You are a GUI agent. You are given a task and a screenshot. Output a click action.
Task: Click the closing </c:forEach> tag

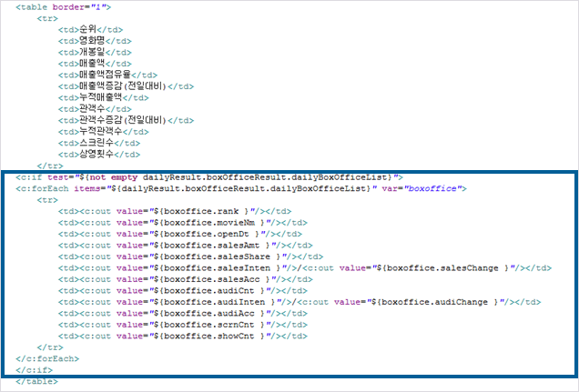coord(47,359)
